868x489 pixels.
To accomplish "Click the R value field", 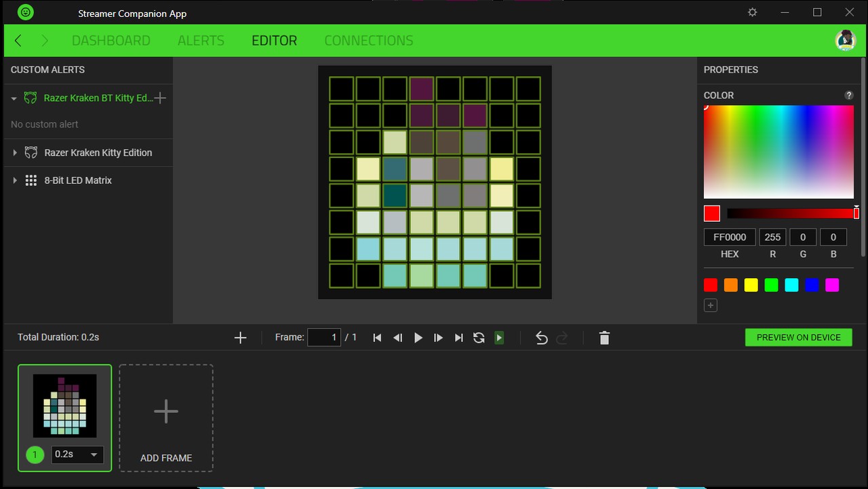I will click(x=772, y=237).
